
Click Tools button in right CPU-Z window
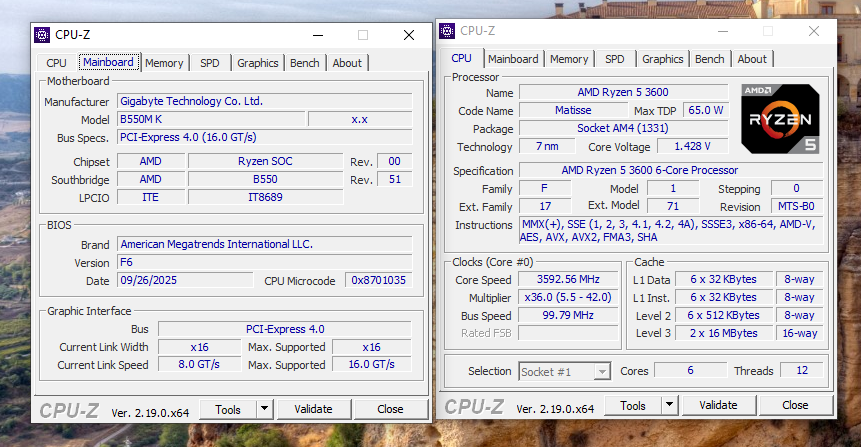[633, 406]
